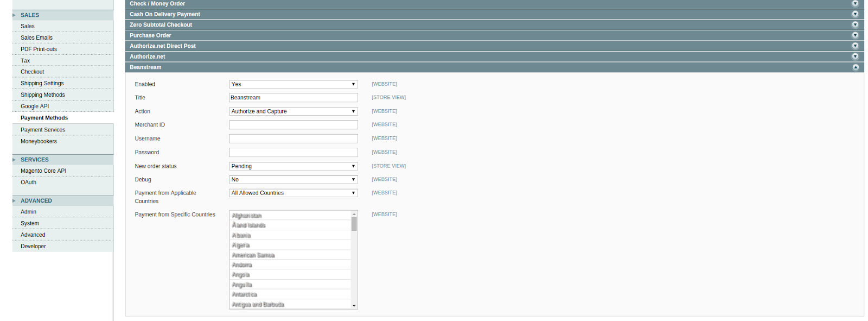Expand Zero Subtotal Checkout arrow icon

click(x=855, y=25)
